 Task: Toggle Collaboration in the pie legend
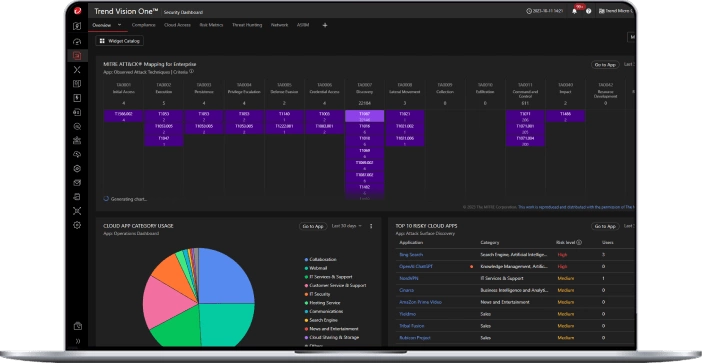pos(321,260)
